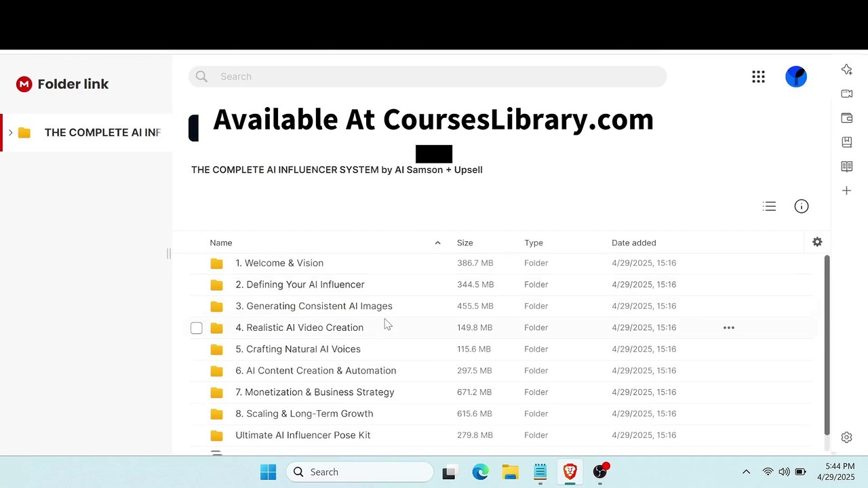Toggle Name column sort arrow

[x=437, y=243]
